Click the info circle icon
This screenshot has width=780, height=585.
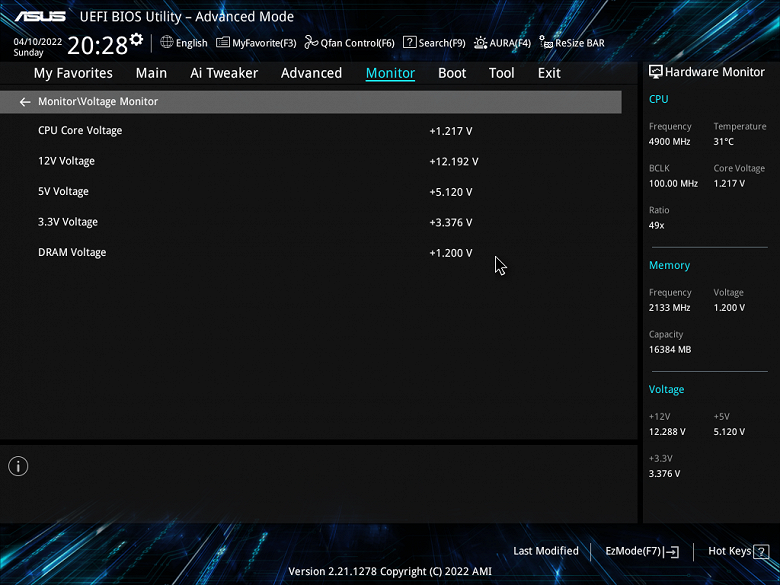(18, 466)
